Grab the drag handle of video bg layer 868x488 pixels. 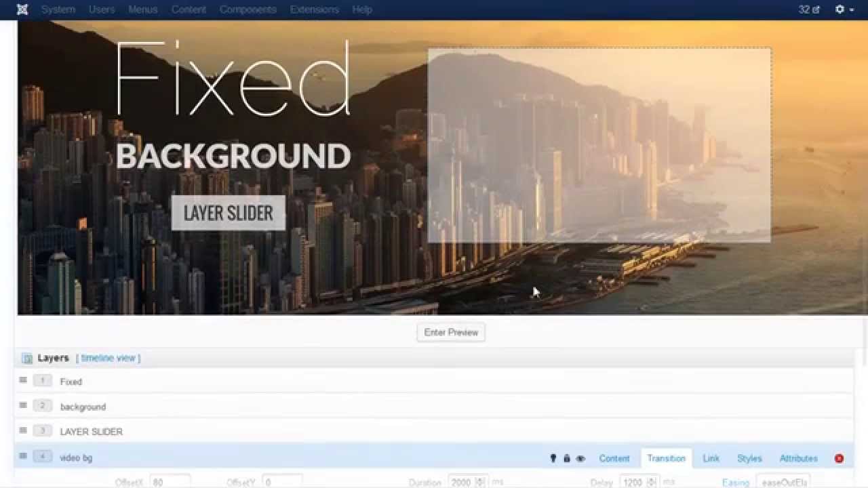[x=23, y=456]
